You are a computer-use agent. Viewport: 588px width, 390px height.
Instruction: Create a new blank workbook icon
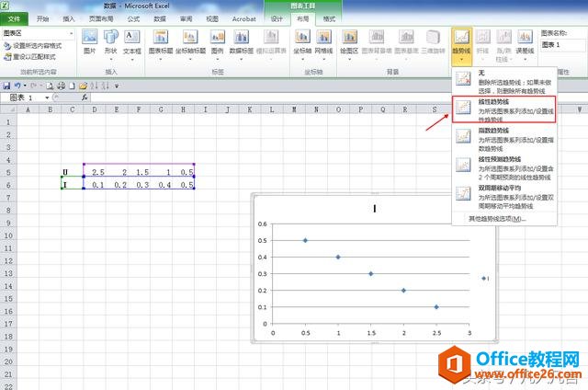[72, 86]
